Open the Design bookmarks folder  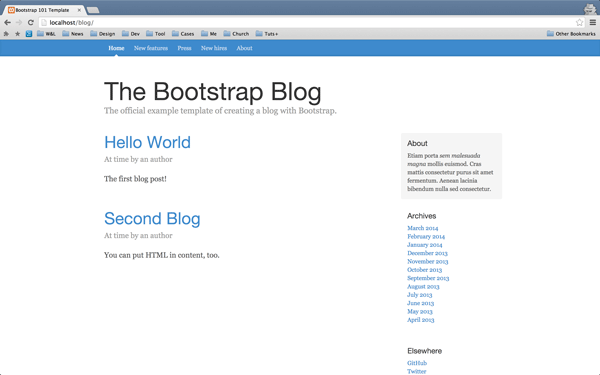pyautogui.click(x=103, y=34)
